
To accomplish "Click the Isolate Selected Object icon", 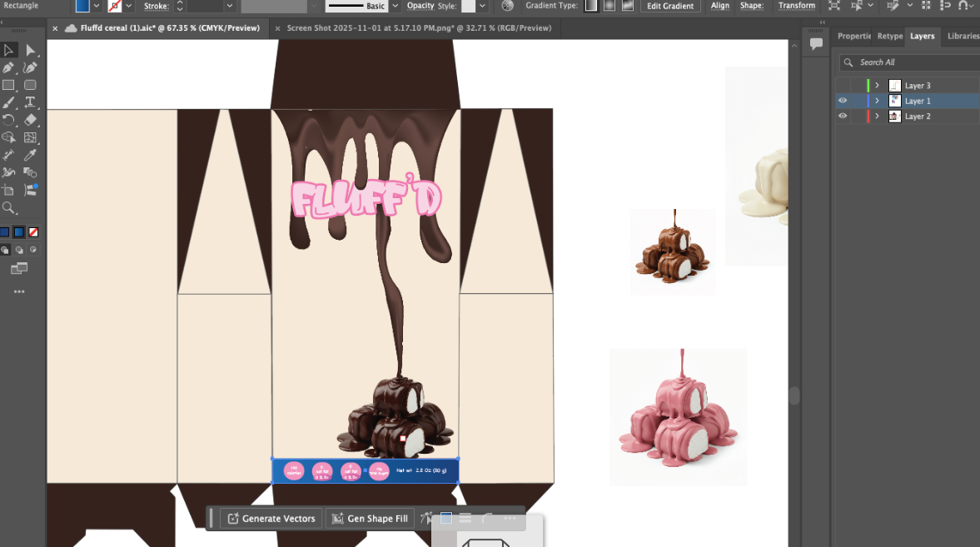I will click(x=833, y=6).
